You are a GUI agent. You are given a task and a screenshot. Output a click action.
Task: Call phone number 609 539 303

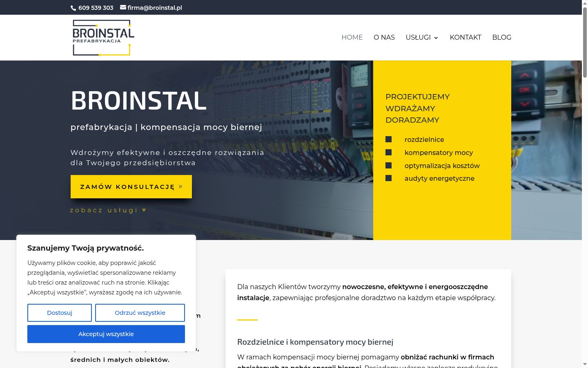96,8
